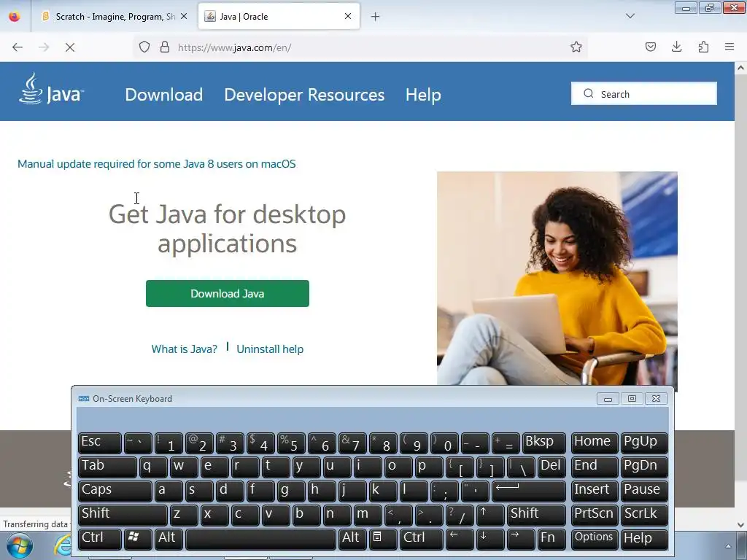Viewport: 747px width, 560px height.
Task: Tap the context menu key icon
Action: point(383,539)
